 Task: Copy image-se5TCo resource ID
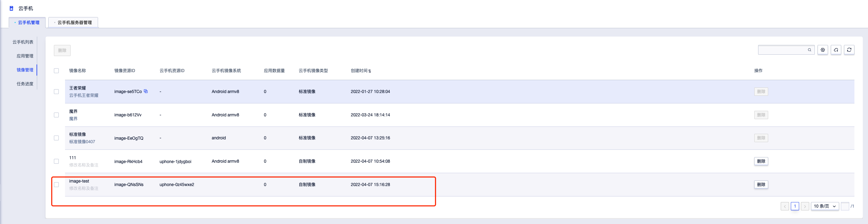click(x=146, y=91)
